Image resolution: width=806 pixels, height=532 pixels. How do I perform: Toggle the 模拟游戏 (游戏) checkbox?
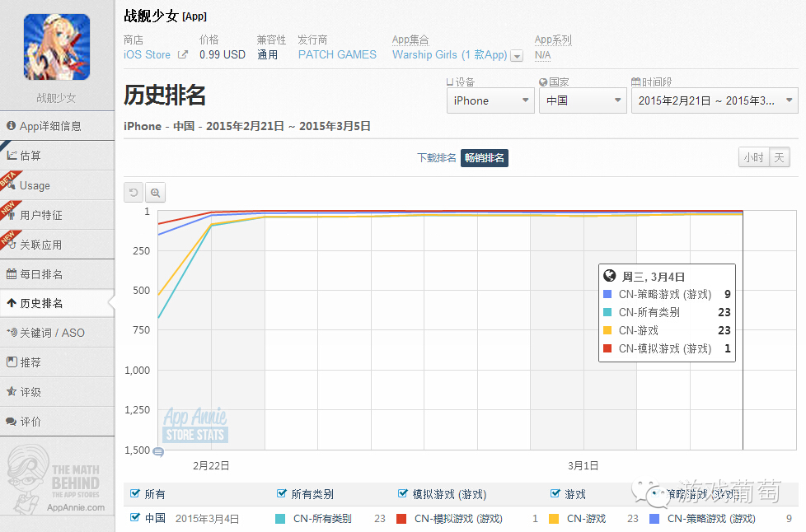[402, 493]
